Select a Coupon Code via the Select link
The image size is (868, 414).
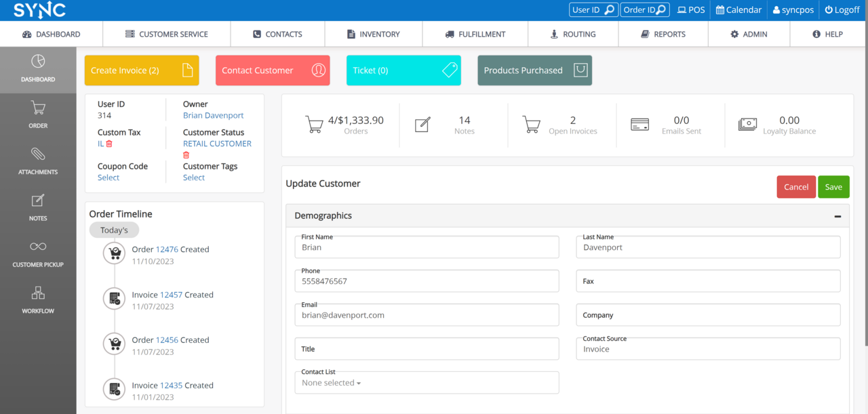click(x=108, y=177)
